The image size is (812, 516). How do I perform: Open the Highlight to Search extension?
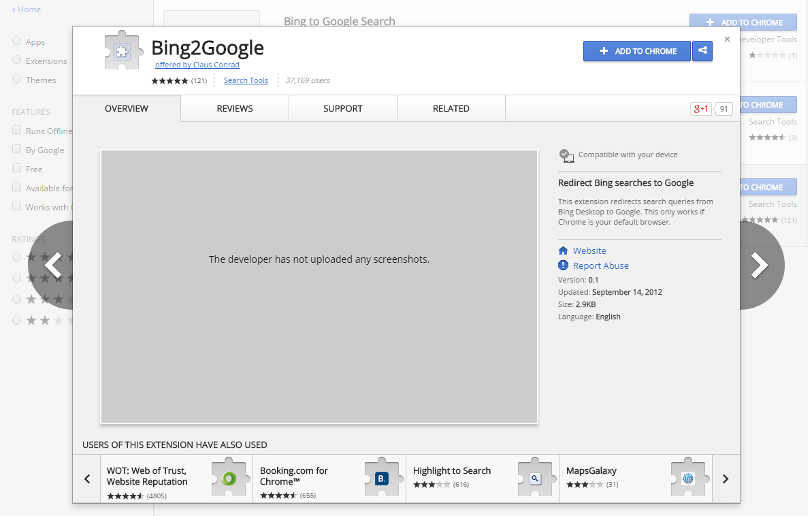pyautogui.click(x=483, y=479)
